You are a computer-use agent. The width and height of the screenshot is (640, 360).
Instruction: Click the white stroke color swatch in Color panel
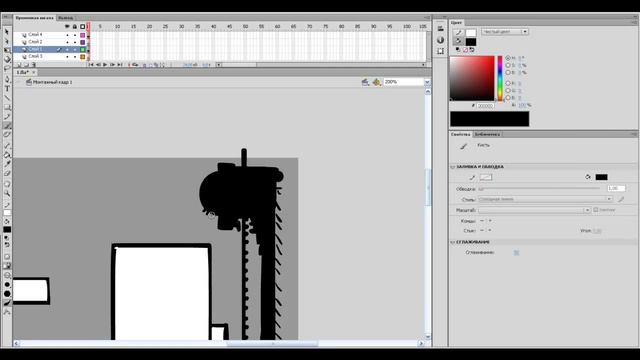click(471, 32)
